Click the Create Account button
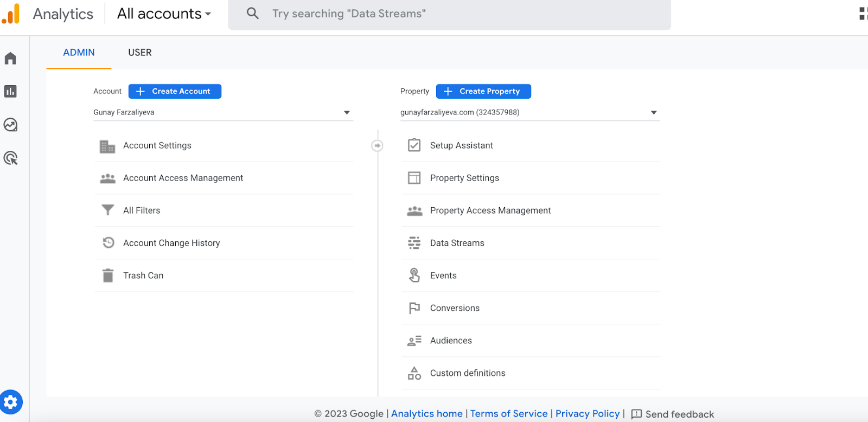This screenshot has width=868, height=422. point(175,91)
